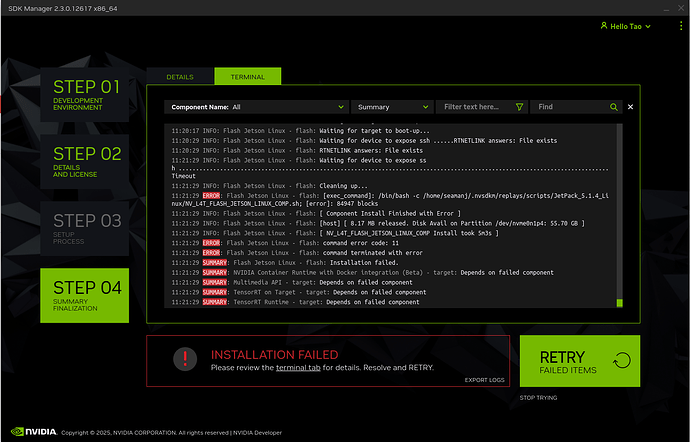This screenshot has width=690, height=442.
Task: Click the 11:20:29 'RTNETLINK answers: File exists' line
Action: click(297, 151)
